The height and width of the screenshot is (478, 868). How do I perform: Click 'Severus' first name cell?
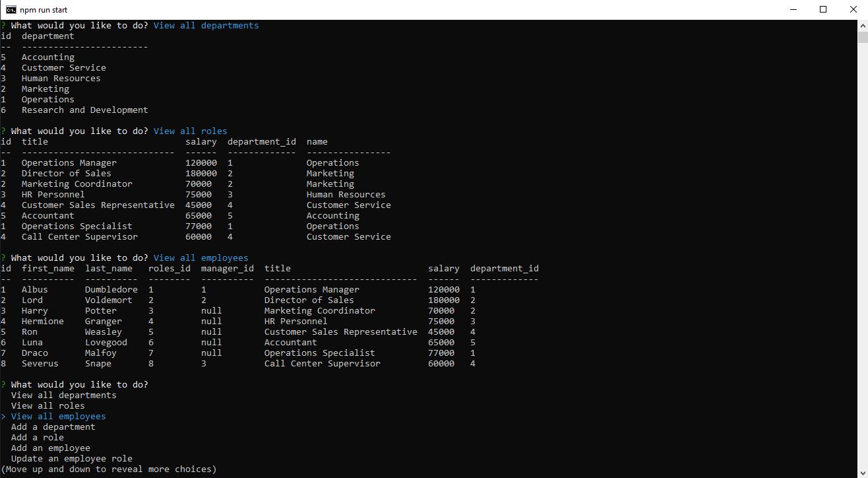[40, 364]
